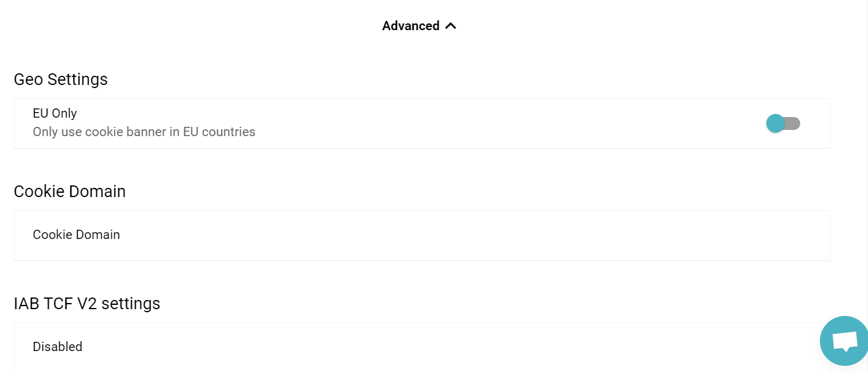Screen dimensions: 868x372
Task: Click the IAB TCF V2 settings heading
Action: point(87,304)
